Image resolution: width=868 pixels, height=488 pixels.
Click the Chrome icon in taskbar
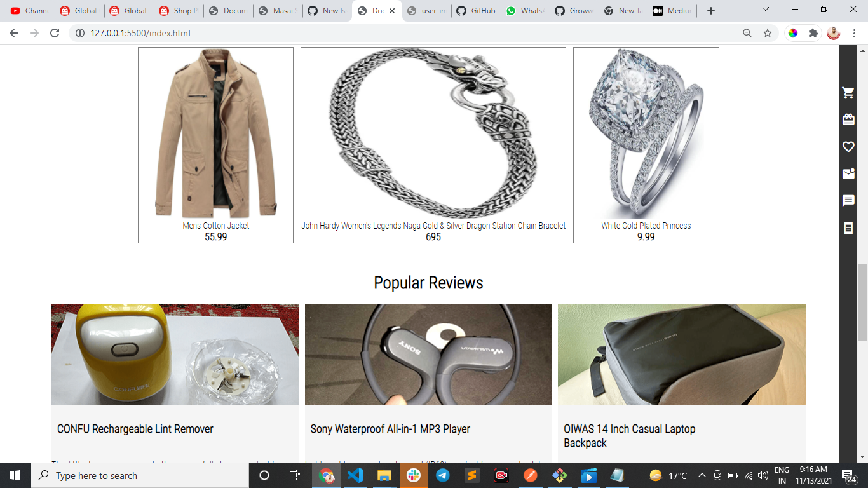tap(327, 475)
